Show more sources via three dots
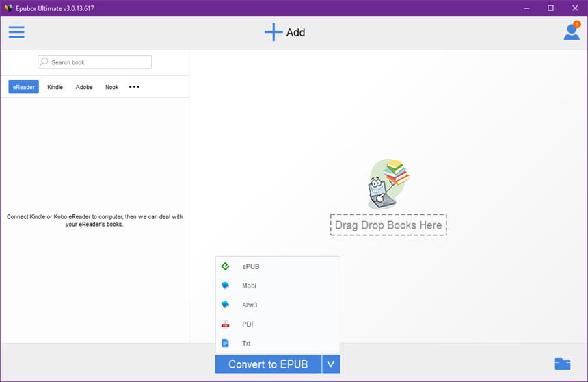This screenshot has width=588, height=382. (x=134, y=87)
